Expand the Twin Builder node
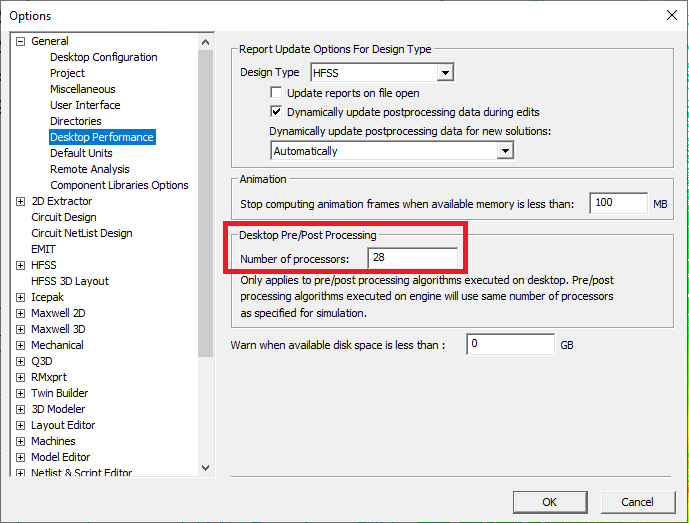Viewport: 689px width, 523px height. click(x=20, y=393)
